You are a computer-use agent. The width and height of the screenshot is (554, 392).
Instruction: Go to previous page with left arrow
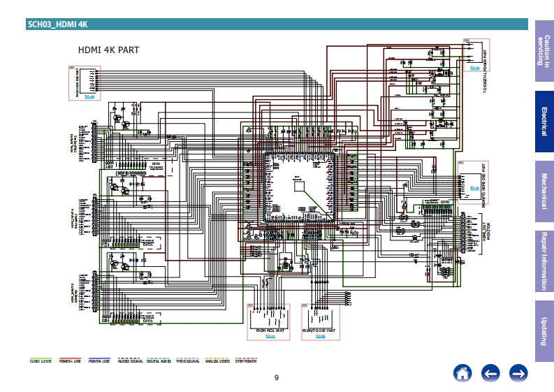[x=490, y=373]
